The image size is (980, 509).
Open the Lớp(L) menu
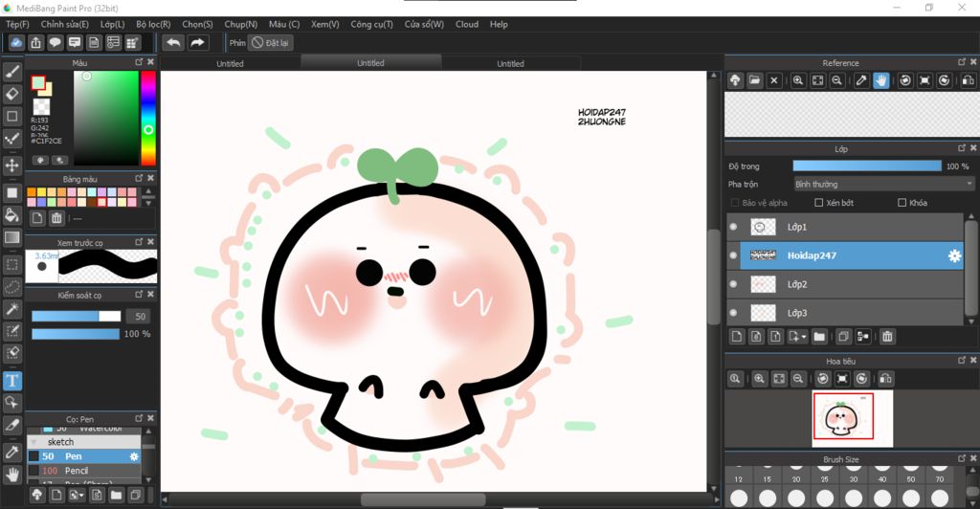(113, 24)
